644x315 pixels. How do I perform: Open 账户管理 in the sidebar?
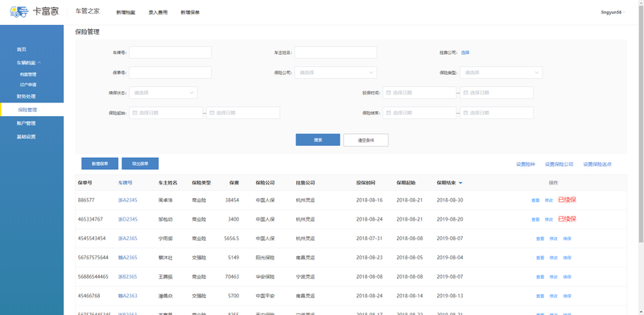point(26,123)
